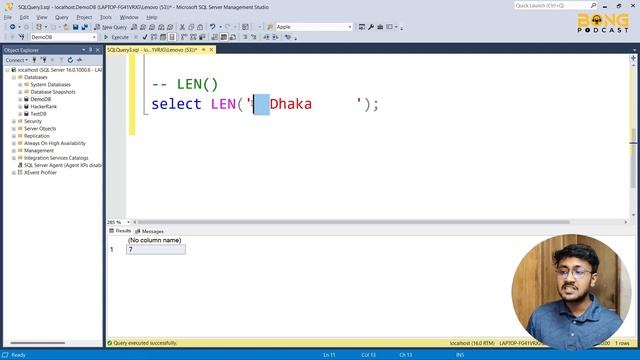Toggle Include Actual Execution Plan
The height and width of the screenshot is (360, 640).
click(x=184, y=37)
